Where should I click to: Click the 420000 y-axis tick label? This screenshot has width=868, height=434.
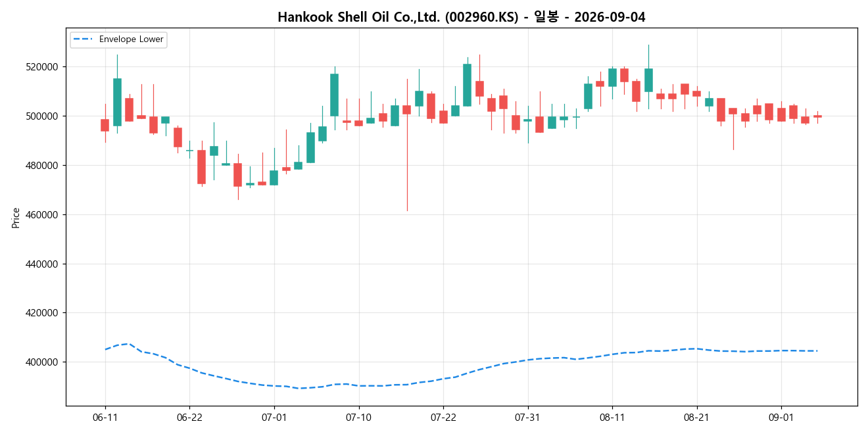(x=42, y=313)
